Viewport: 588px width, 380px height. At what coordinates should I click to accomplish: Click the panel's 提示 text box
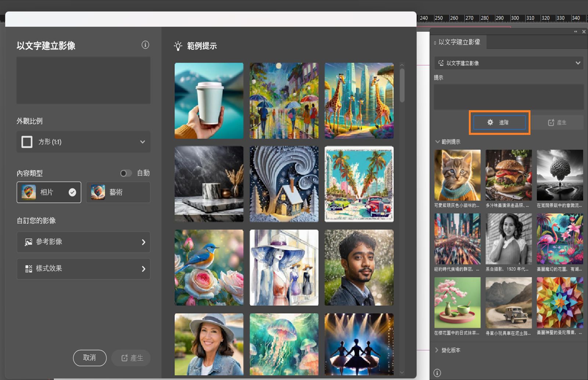click(509, 97)
